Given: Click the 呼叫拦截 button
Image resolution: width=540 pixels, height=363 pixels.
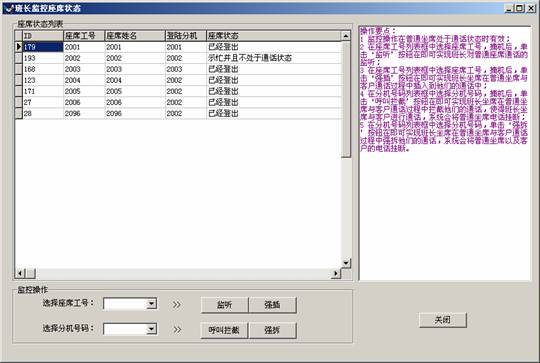Looking at the screenshot, I should [x=224, y=330].
